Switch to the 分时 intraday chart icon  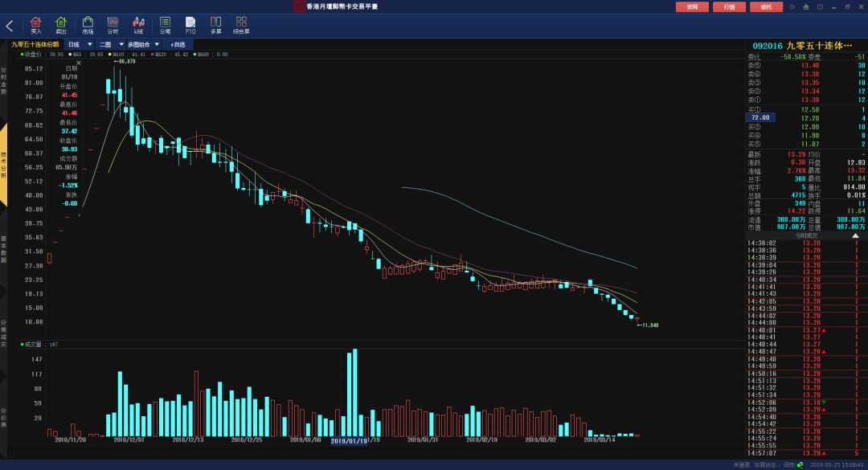pyautogui.click(x=113, y=26)
